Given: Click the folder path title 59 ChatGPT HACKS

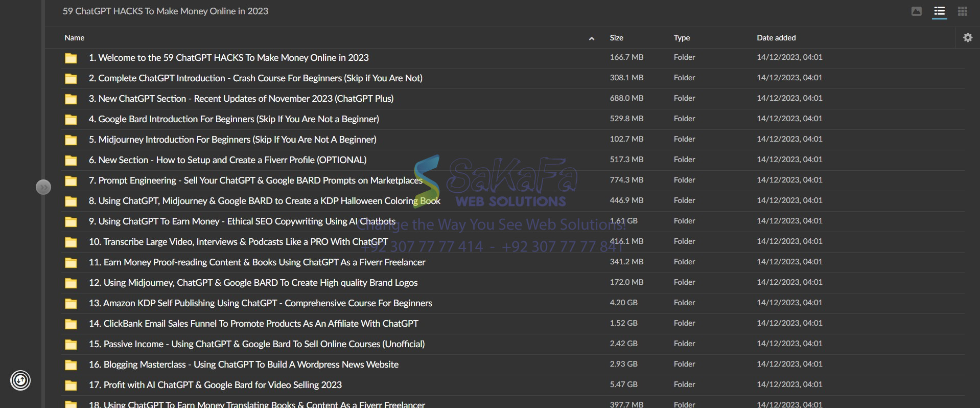Looking at the screenshot, I should (x=165, y=11).
